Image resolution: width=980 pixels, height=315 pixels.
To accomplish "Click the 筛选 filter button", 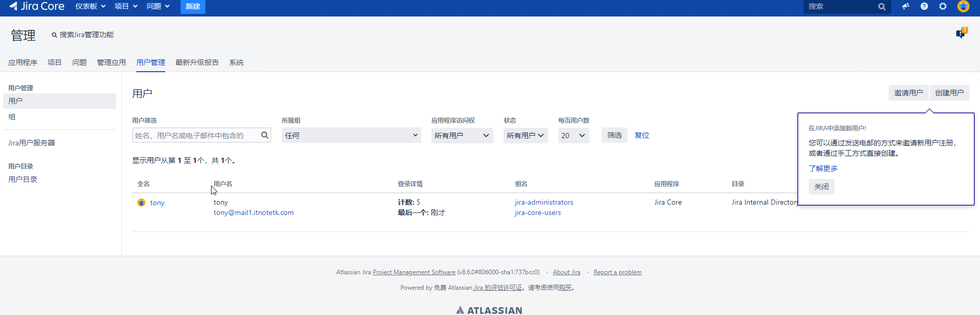I will pos(615,135).
